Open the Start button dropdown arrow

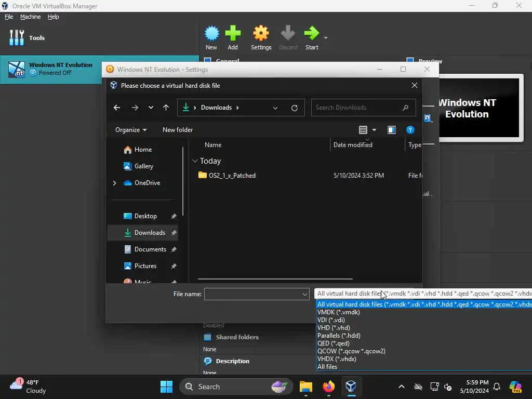326,37
